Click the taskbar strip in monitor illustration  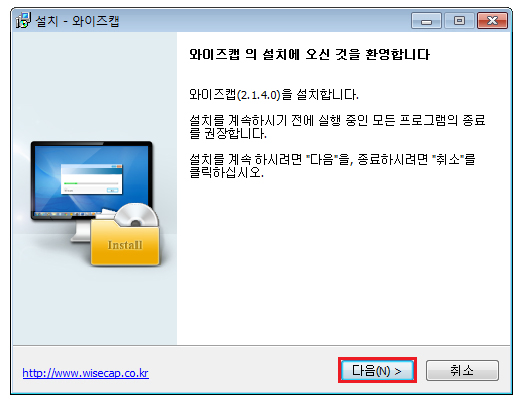point(67,214)
